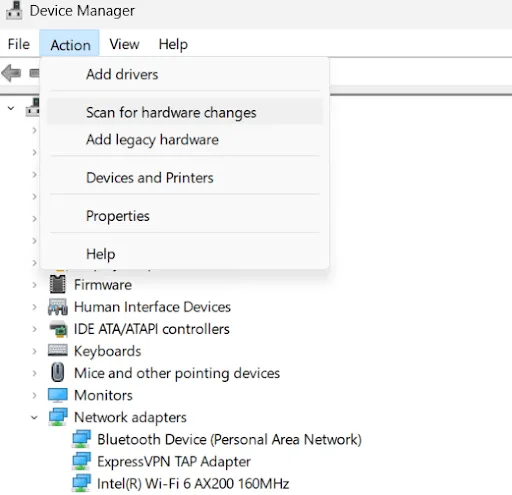
Task: Click the Mice and pointing devices icon
Action: [x=58, y=372]
